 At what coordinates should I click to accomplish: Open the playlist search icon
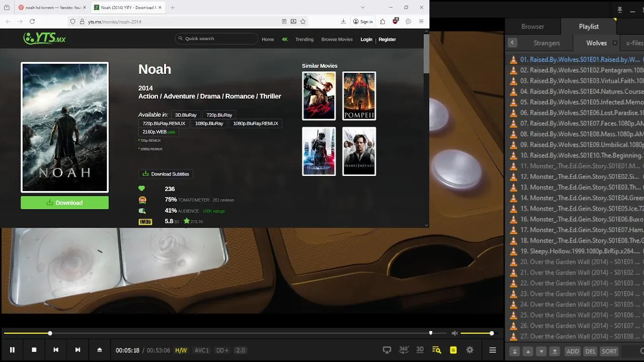coord(436,350)
